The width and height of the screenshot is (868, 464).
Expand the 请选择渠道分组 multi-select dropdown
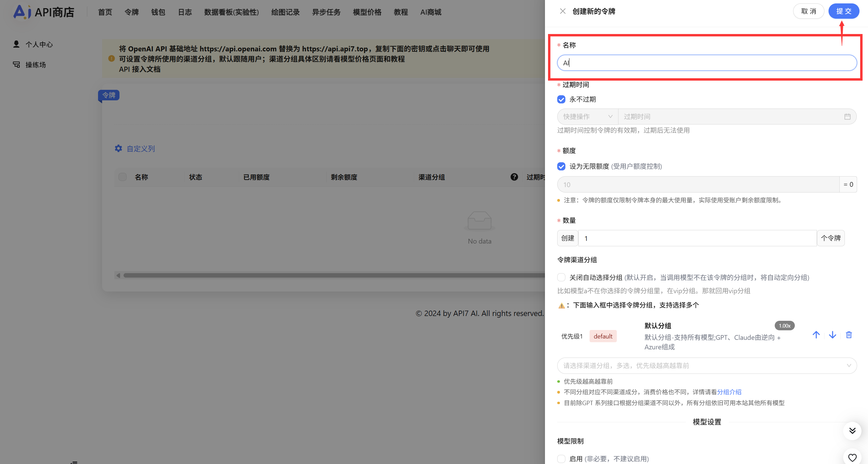(x=707, y=366)
